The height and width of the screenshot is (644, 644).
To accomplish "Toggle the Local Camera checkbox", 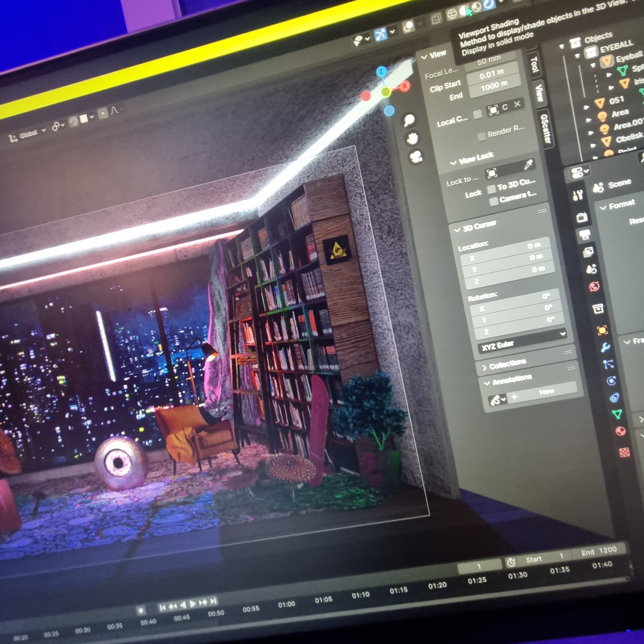I will click(x=479, y=113).
